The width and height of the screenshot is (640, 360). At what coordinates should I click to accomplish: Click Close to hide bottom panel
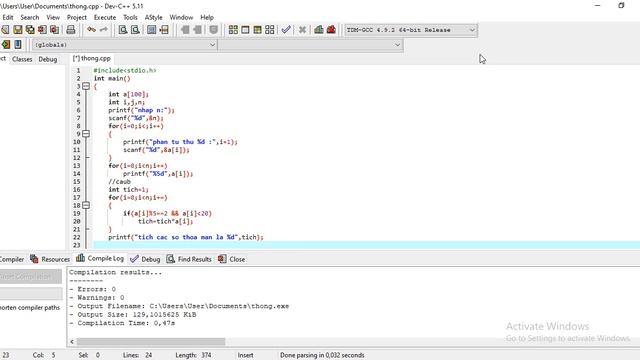231,259
